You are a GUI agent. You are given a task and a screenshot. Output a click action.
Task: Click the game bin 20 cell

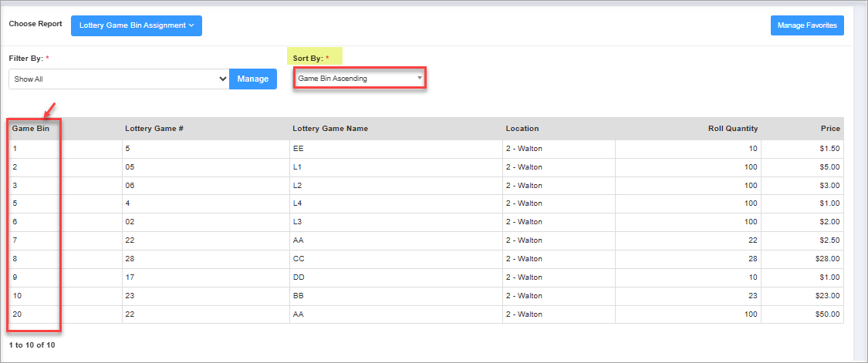coord(18,314)
